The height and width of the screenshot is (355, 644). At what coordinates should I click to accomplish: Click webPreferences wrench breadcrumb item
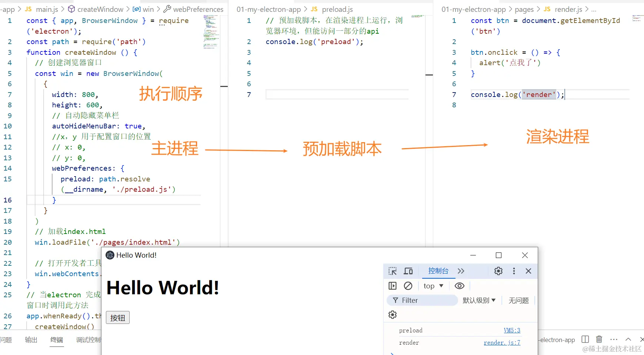(x=194, y=9)
